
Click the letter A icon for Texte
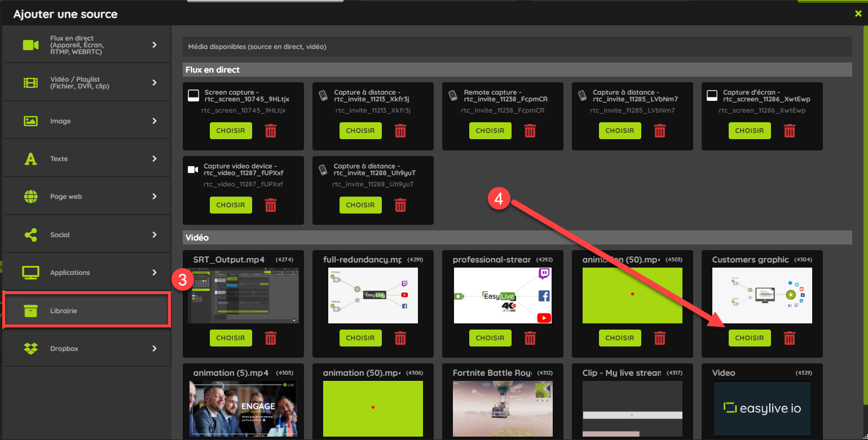pyautogui.click(x=30, y=159)
